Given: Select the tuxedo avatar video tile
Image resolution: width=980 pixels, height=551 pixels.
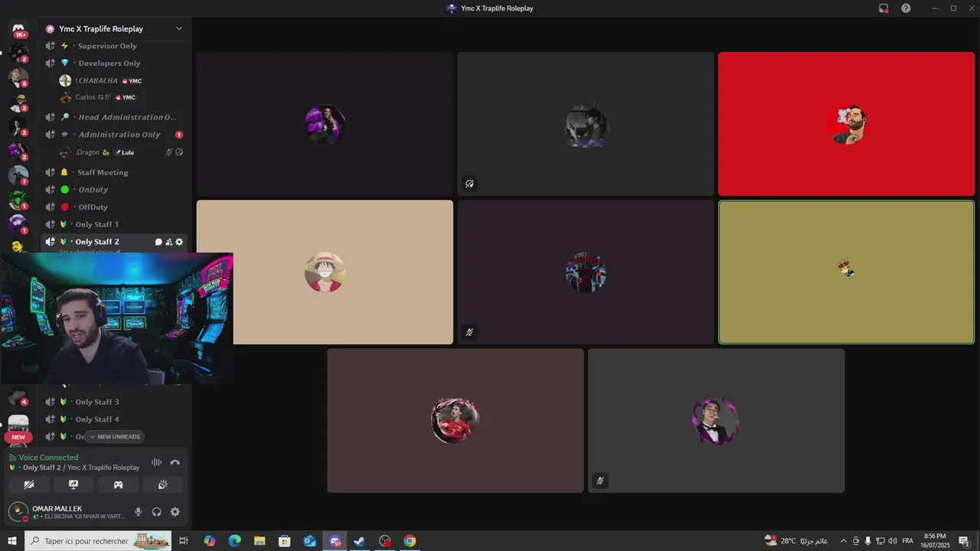Looking at the screenshot, I should (716, 421).
